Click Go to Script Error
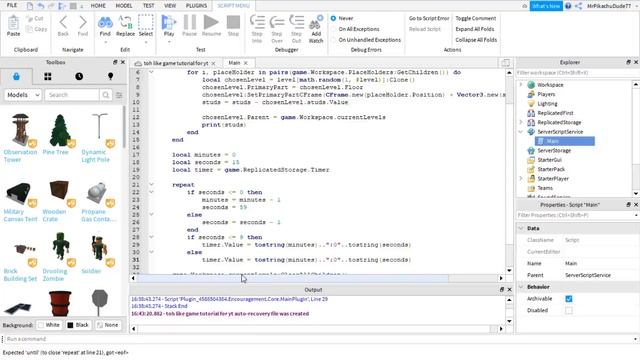Screen dimensions: 640x360 (429, 18)
